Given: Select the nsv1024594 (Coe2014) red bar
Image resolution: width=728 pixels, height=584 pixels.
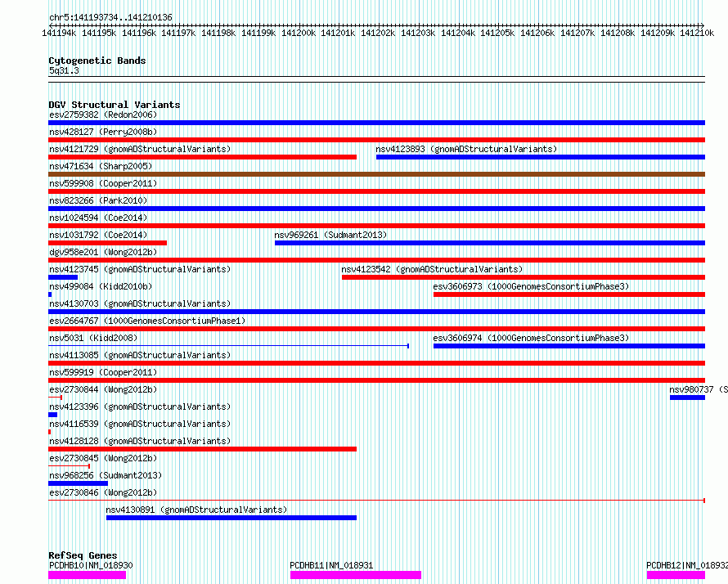Looking at the screenshot, I should click(376, 226).
